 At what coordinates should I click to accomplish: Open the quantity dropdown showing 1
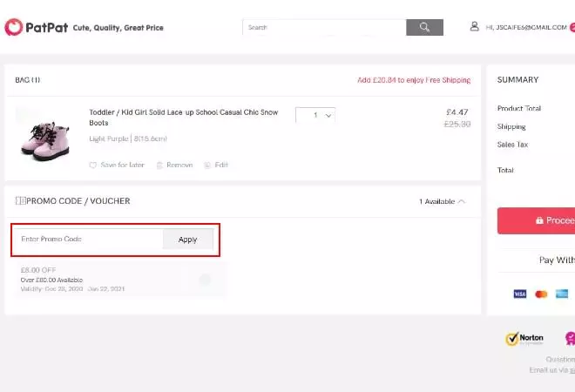pos(315,115)
